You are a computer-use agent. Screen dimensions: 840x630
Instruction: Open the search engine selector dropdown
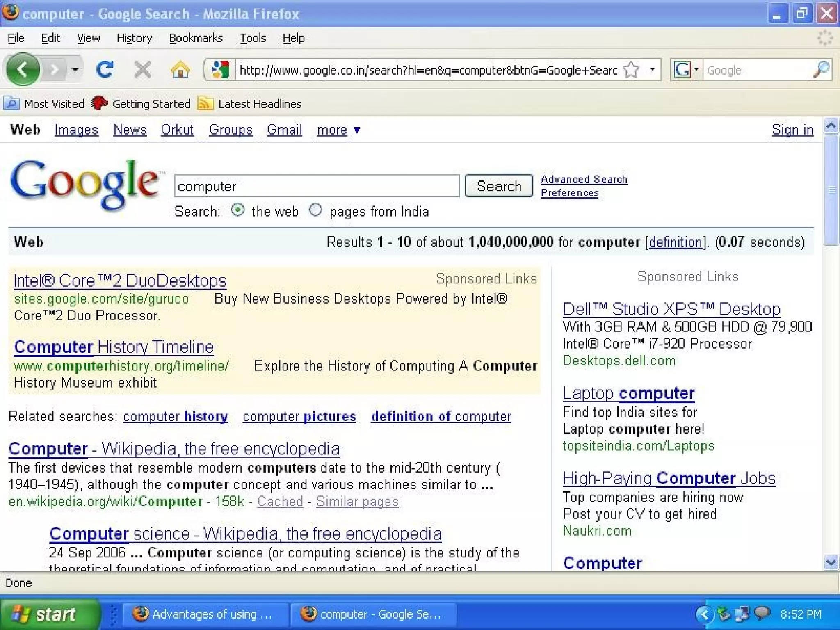(x=696, y=70)
